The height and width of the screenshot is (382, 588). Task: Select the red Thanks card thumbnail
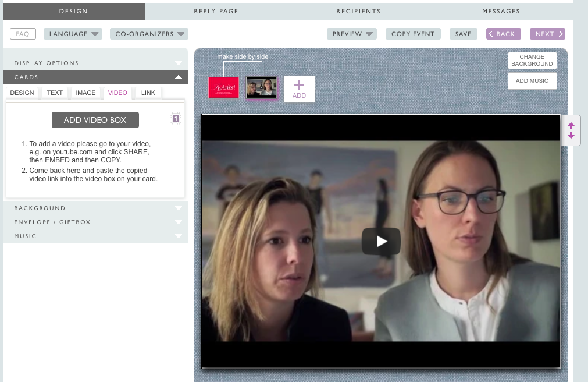click(x=223, y=87)
